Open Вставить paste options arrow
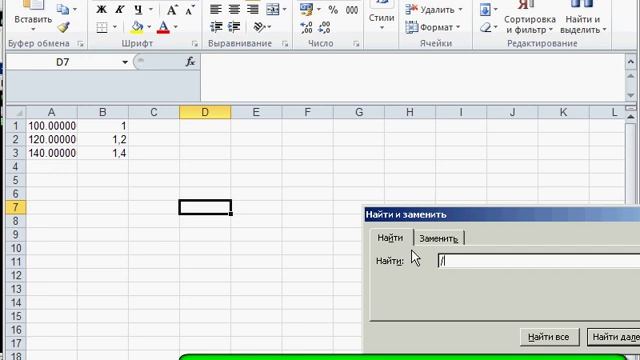Viewport: 640px width, 360px height. (33, 29)
